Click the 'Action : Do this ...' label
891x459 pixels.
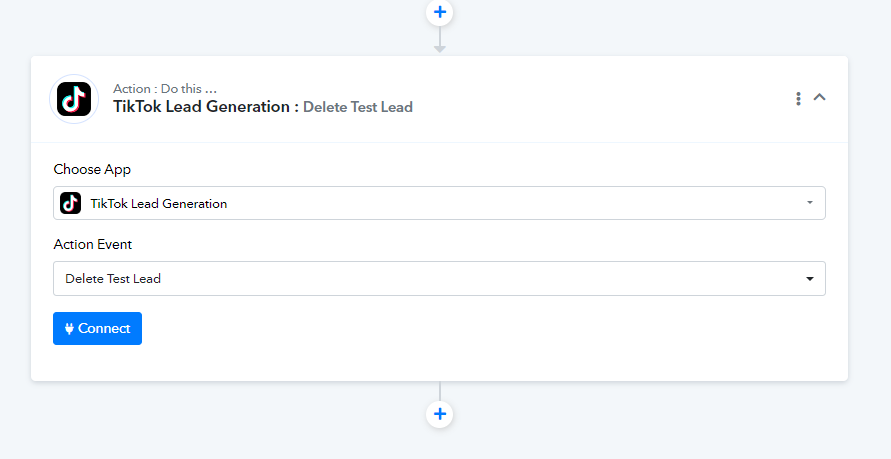click(165, 89)
